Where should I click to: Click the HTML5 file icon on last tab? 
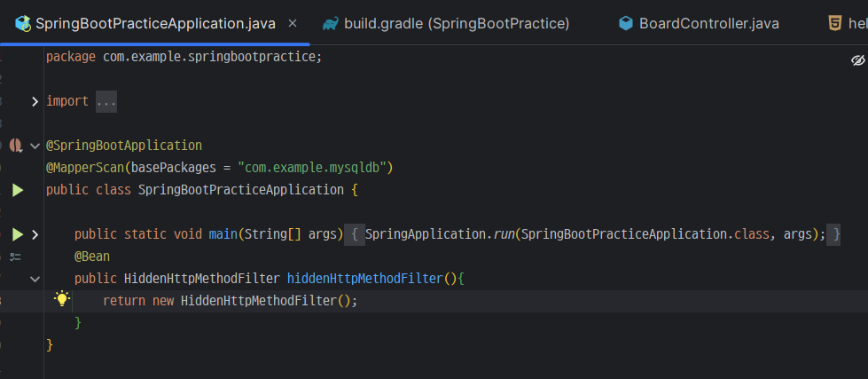(x=835, y=23)
